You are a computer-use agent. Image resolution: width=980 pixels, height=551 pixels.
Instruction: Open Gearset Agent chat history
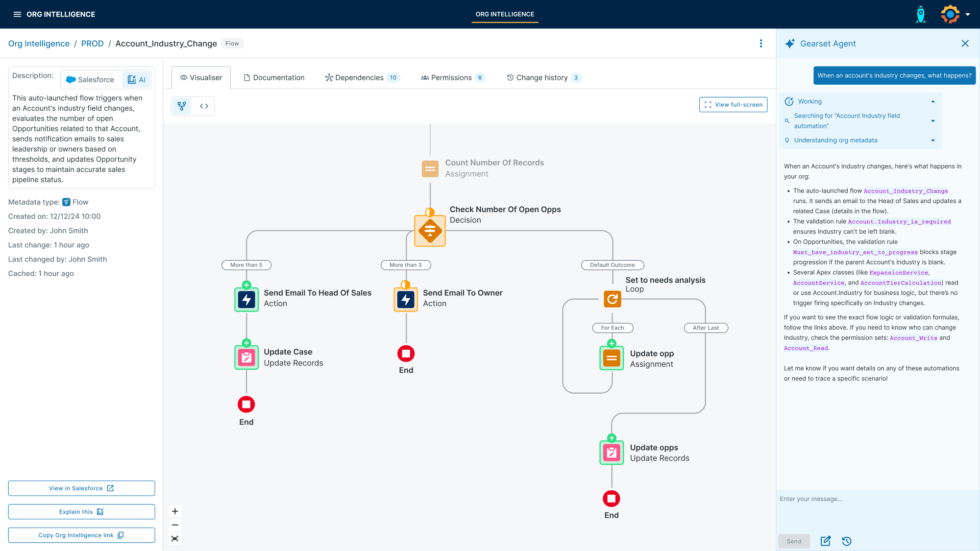tap(847, 541)
